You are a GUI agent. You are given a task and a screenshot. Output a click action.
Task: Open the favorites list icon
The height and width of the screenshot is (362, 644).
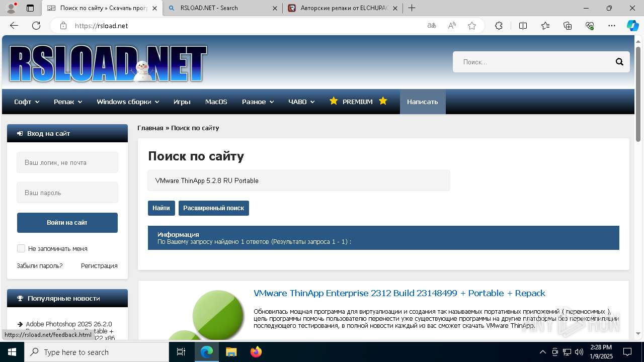pos(545,26)
